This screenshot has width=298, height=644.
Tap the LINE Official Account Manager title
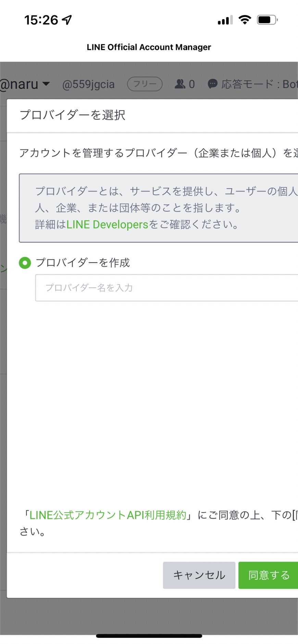[149, 47]
